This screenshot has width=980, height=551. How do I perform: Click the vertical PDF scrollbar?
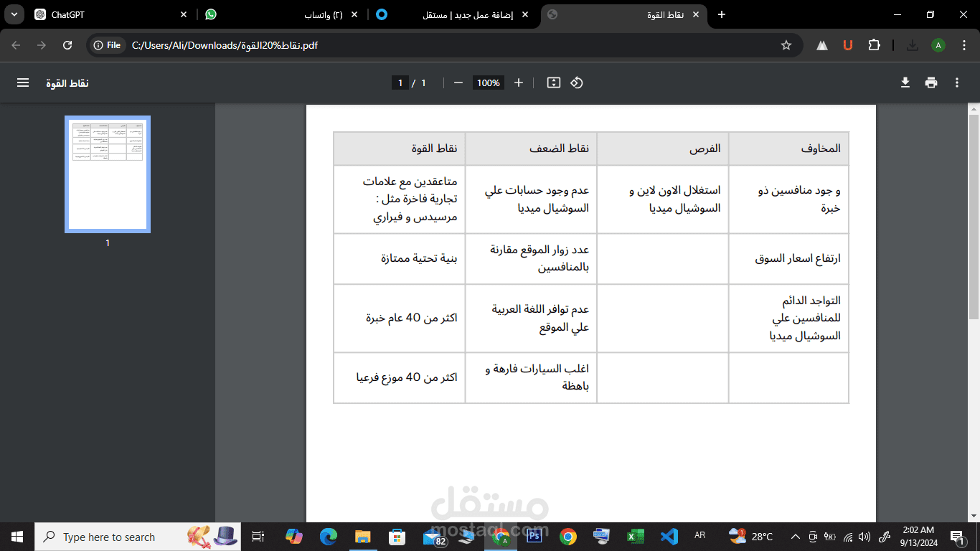coord(974,215)
